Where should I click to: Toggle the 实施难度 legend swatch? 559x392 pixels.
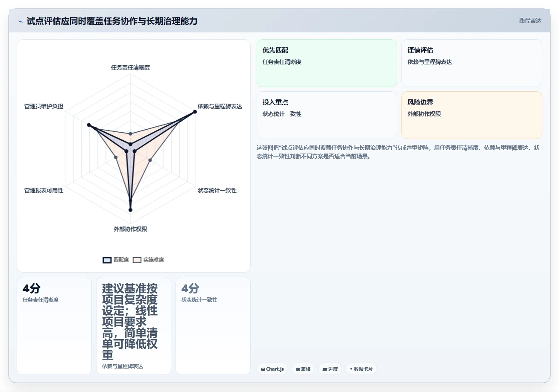coord(137,260)
